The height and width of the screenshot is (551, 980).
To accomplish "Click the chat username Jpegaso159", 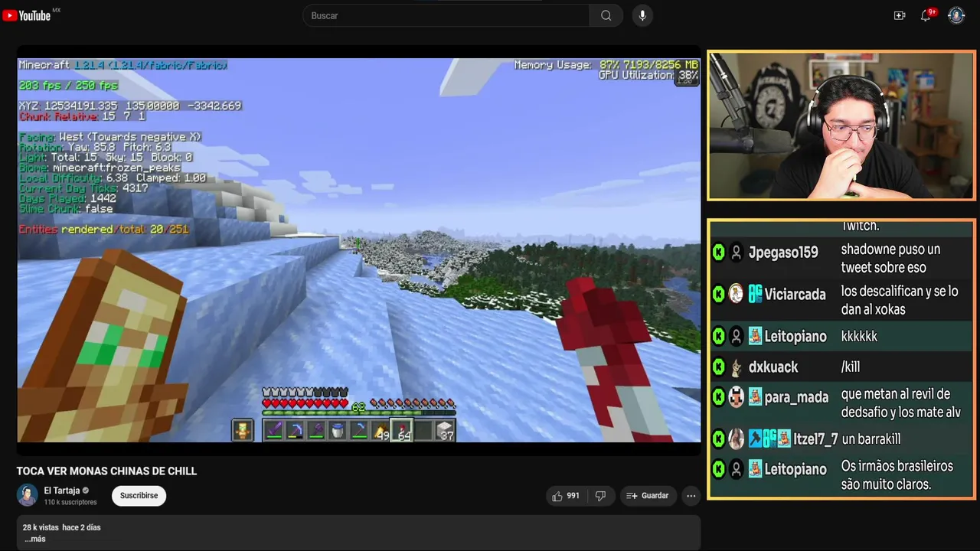I will point(783,253).
